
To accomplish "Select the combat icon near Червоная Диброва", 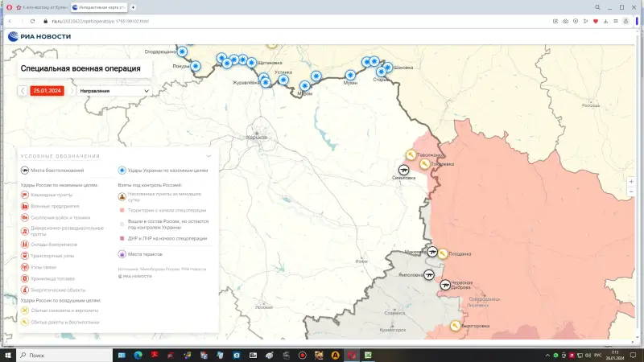I will click(445, 283).
